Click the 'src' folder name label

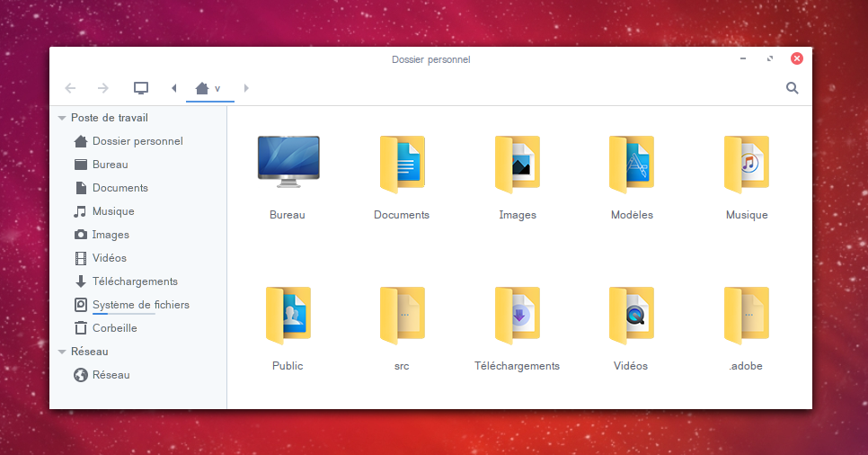(x=402, y=366)
